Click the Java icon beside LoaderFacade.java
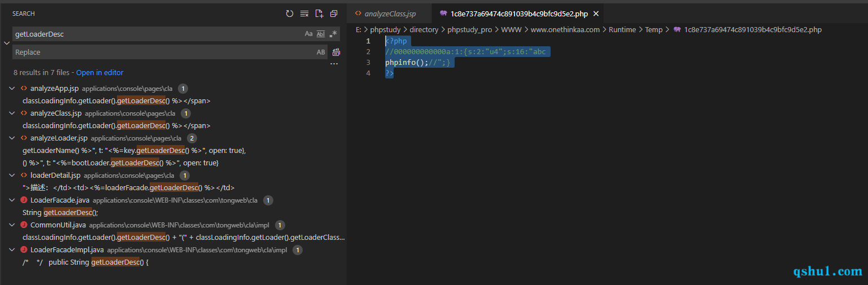This screenshot has height=285, width=868. tap(24, 200)
